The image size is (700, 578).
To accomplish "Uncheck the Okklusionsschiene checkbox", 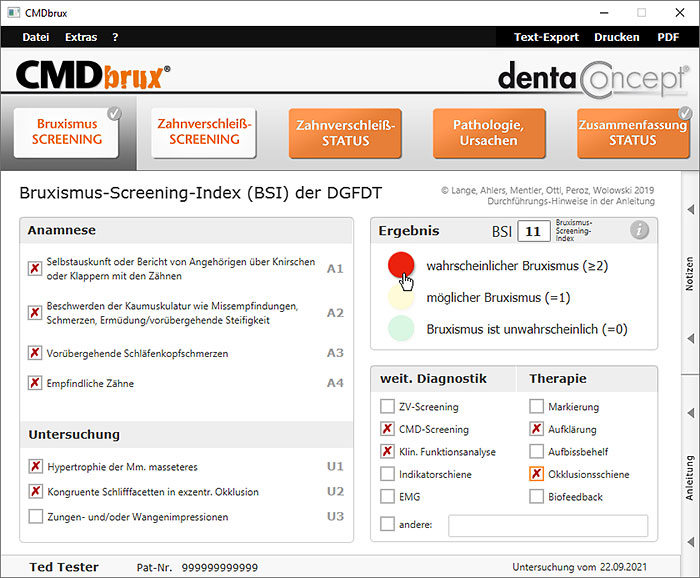I will click(536, 474).
